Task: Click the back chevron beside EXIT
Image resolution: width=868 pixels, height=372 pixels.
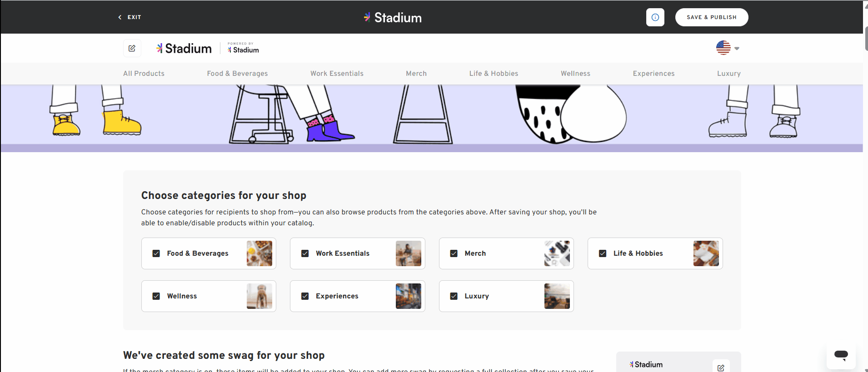Action: click(120, 17)
